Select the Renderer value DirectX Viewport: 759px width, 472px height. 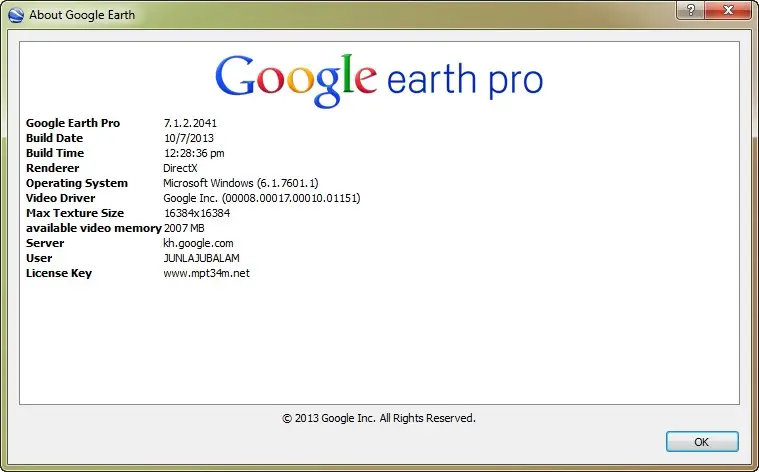180,168
